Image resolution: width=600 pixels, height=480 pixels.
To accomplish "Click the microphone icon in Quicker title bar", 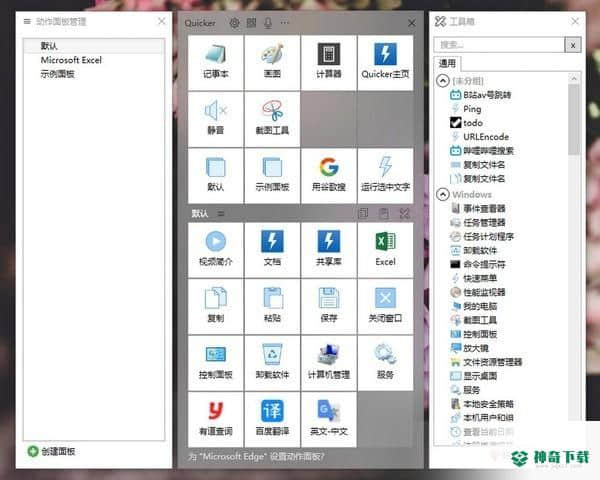I will pos(268,23).
